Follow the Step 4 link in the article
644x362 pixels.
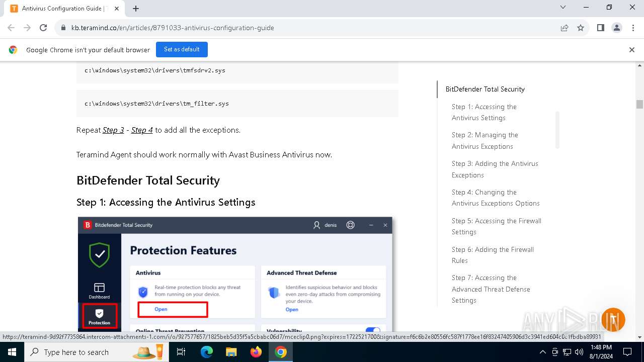click(x=142, y=130)
